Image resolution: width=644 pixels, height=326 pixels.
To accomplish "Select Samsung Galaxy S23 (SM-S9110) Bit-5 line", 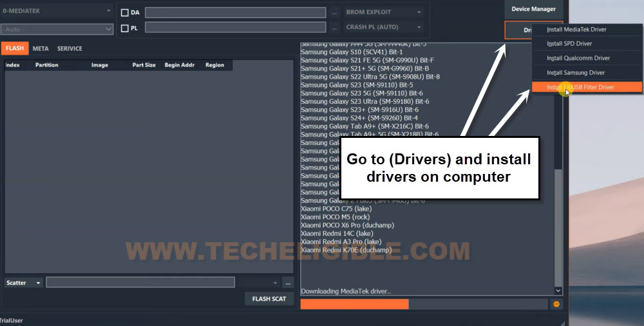I will coord(357,85).
